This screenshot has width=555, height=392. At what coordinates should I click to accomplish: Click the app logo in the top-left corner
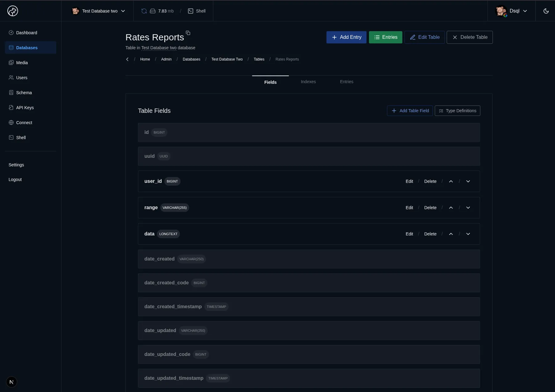pyautogui.click(x=13, y=11)
